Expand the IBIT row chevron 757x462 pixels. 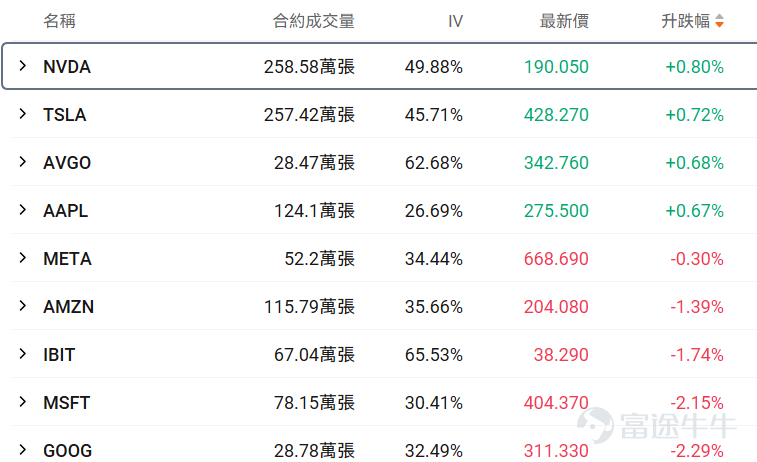[23, 354]
